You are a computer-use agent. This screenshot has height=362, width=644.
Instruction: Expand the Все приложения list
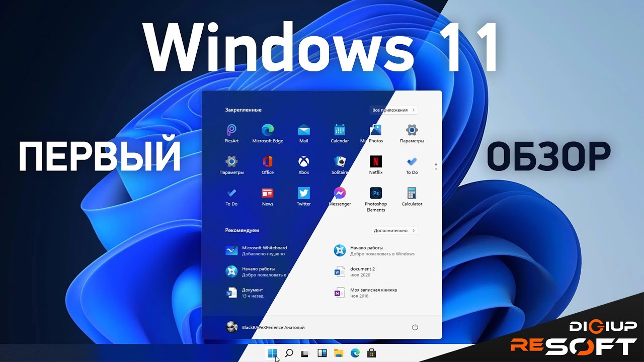[x=394, y=110]
